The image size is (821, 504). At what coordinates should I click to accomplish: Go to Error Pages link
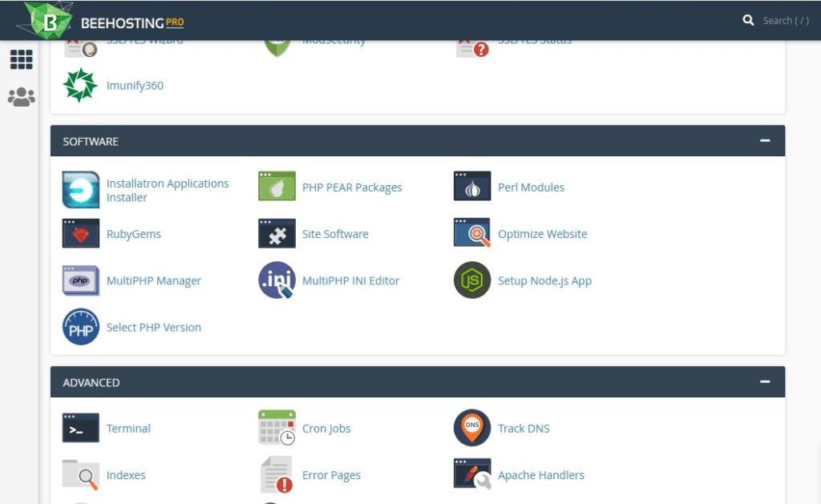pos(331,475)
